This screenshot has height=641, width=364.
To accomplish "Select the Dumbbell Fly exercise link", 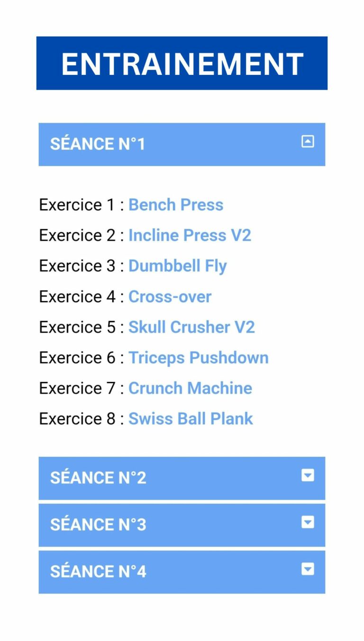I will coord(178,266).
